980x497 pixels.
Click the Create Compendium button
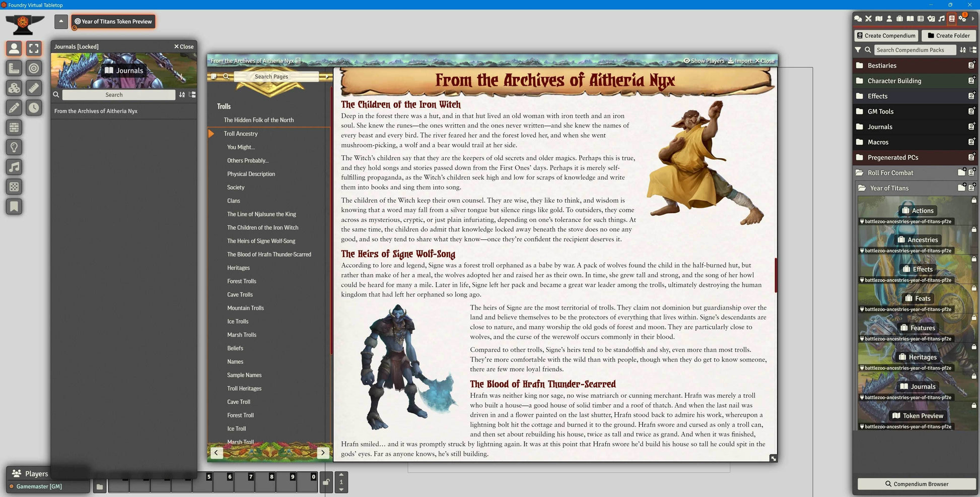886,35
